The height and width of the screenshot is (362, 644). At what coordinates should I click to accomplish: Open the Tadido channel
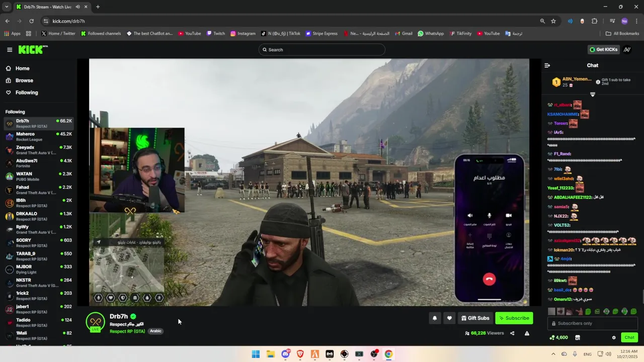point(38,322)
